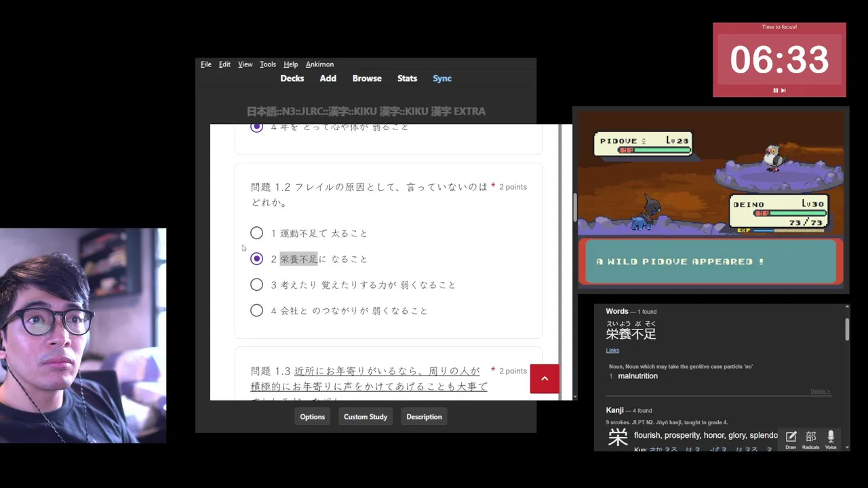Screen dimensions: 868x488
Task: Select option 2 栄養不足になること
Action: [x=256, y=259]
